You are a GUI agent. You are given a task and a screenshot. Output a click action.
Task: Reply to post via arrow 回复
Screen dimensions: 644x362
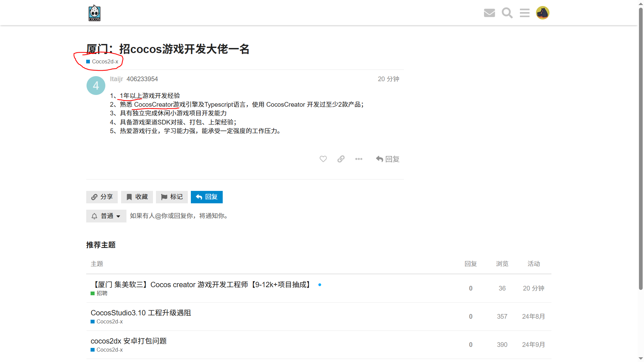point(387,159)
